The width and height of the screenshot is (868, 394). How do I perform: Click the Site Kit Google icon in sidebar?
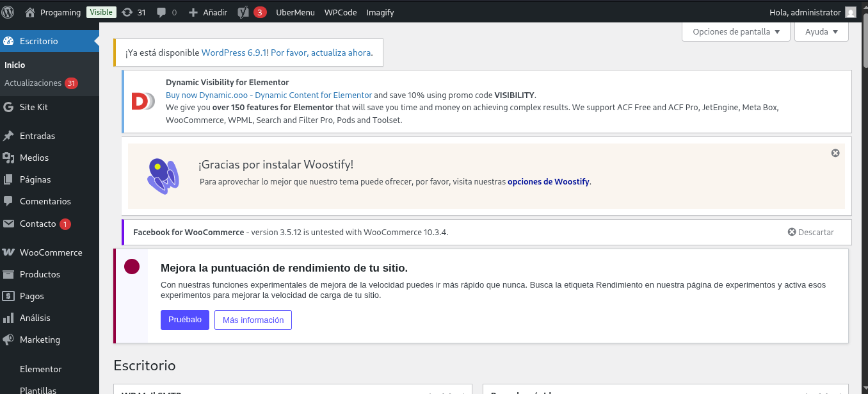8,107
